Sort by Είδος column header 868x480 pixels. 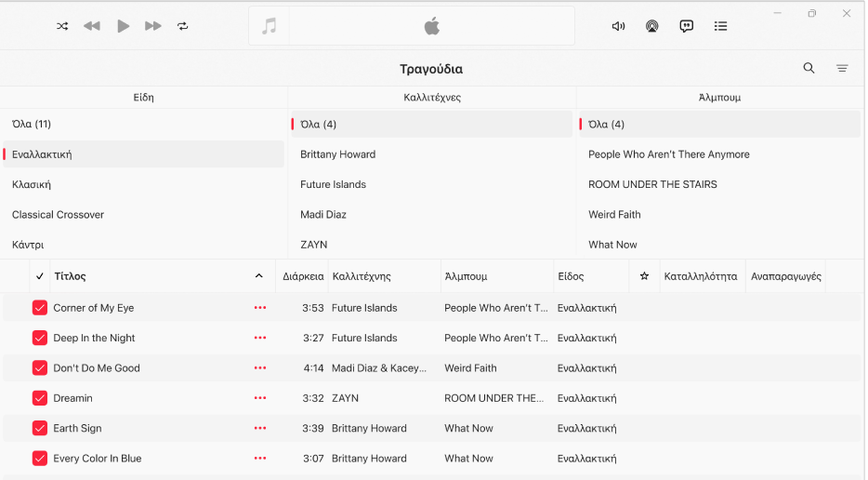point(571,276)
